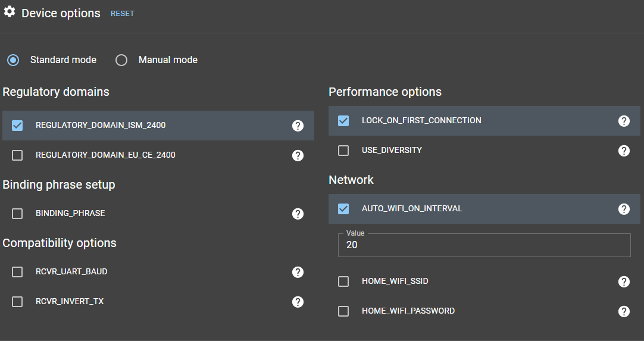Image resolution: width=644 pixels, height=341 pixels.
Task: Click the USE_DIVERSITY help question mark
Action: point(624,151)
